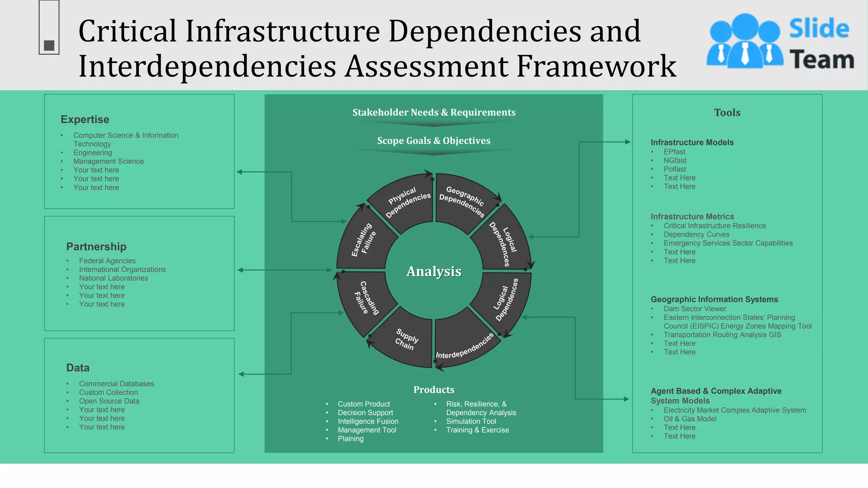Viewport: 868px width, 488px height.
Task: Select the 'Federal Agencies' bullet
Action: click(x=107, y=261)
